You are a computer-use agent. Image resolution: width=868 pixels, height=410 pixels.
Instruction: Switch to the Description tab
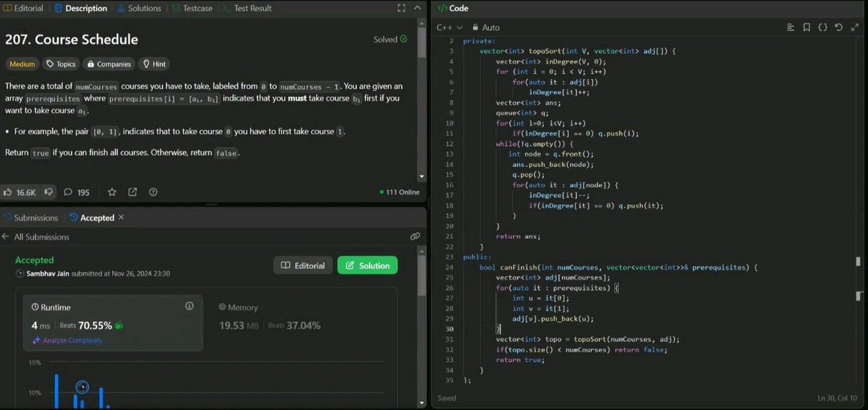[80, 9]
